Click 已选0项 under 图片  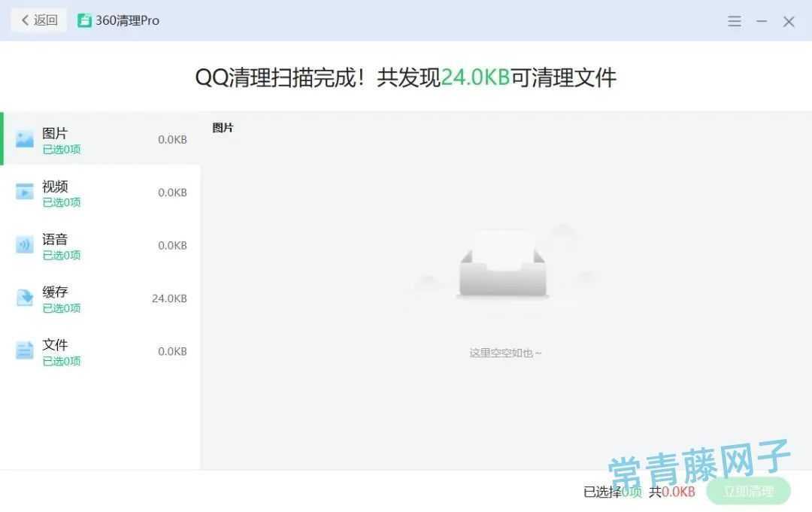coord(62,150)
